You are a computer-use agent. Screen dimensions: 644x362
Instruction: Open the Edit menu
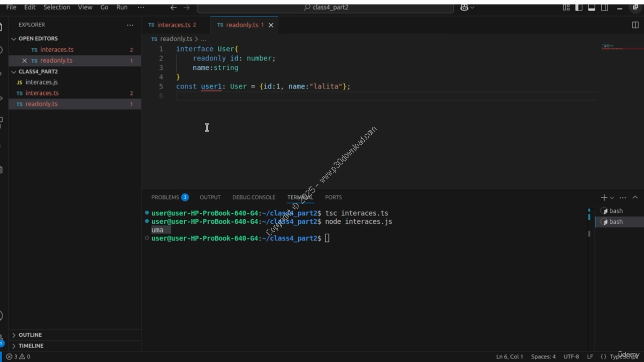click(x=30, y=7)
